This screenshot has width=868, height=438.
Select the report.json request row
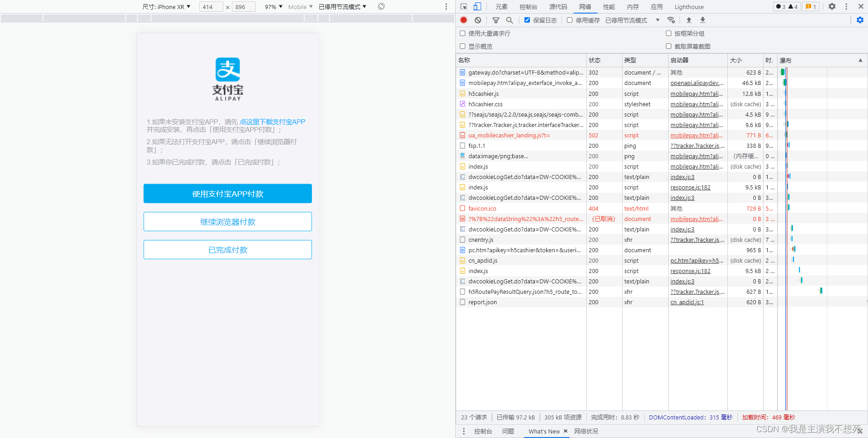point(661,302)
